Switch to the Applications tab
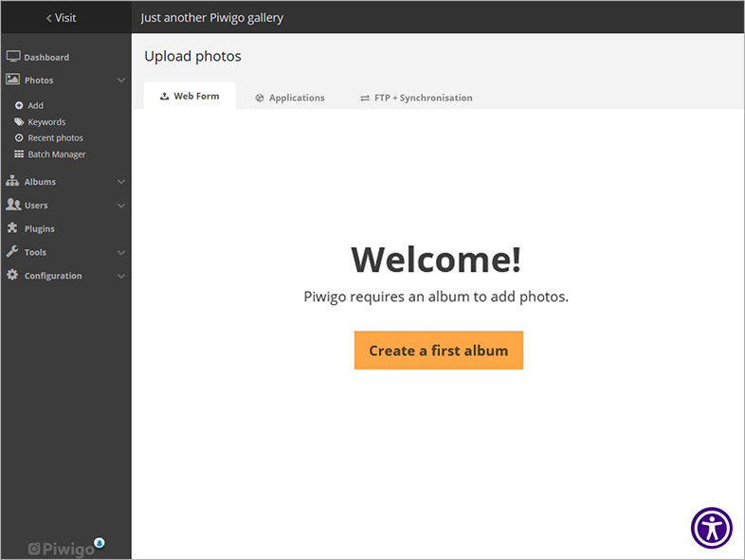 [290, 98]
